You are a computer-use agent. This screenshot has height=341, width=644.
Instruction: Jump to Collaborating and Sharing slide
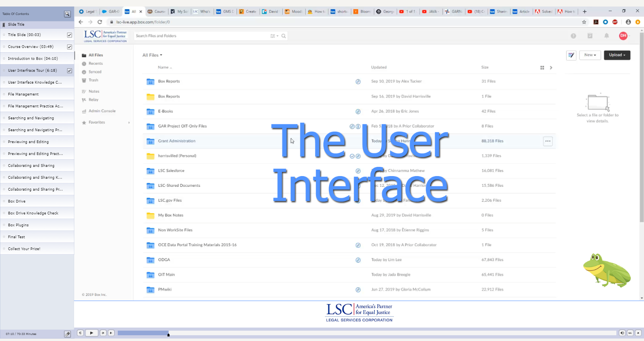(x=37, y=166)
